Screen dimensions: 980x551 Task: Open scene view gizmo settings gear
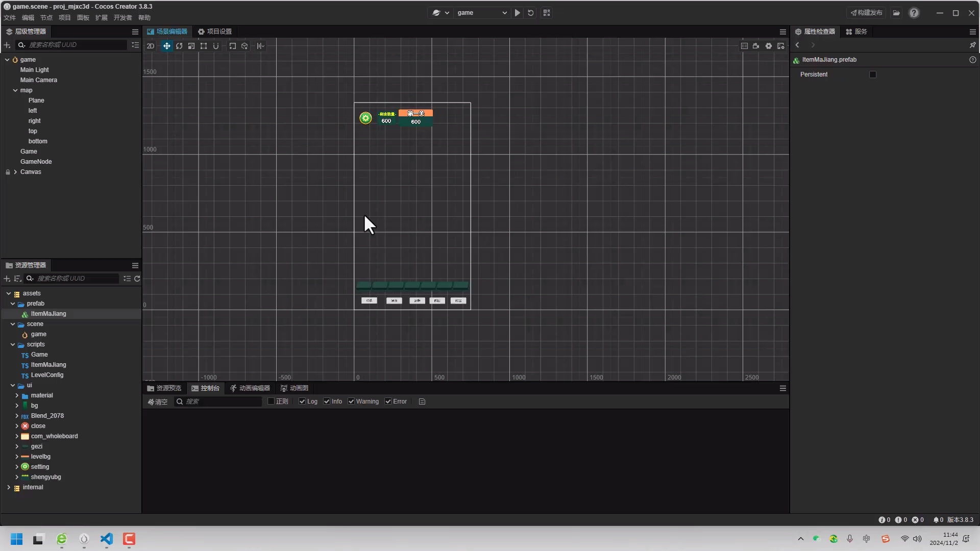[768, 45]
